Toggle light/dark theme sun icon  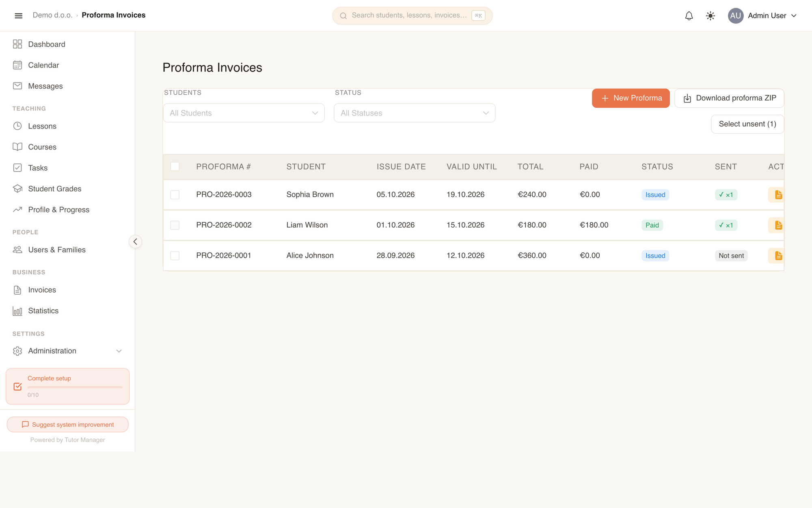click(x=710, y=16)
